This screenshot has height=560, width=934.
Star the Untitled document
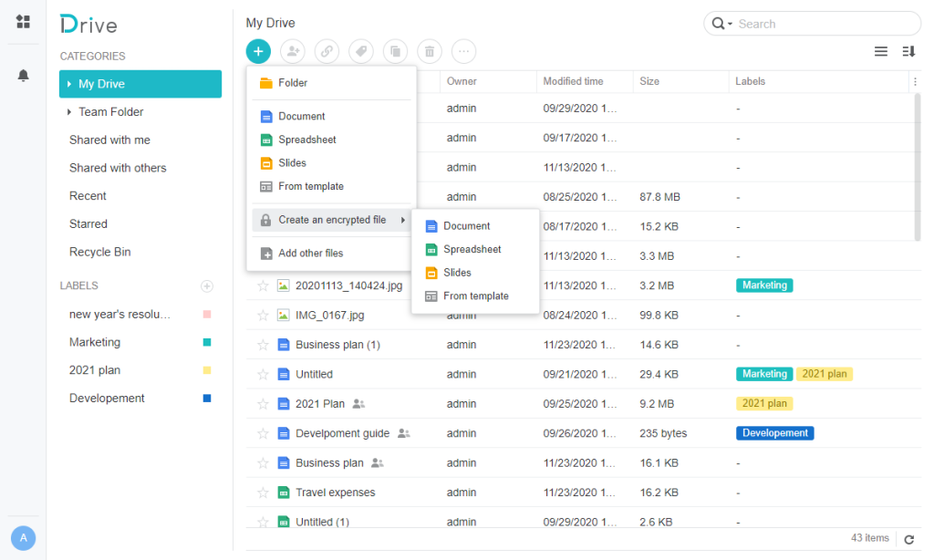point(263,374)
